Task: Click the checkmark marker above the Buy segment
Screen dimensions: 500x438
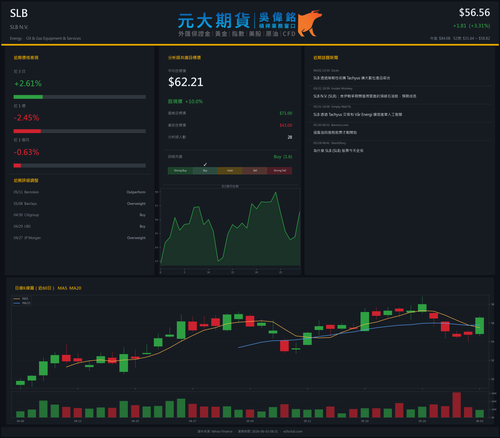Action: click(205, 164)
